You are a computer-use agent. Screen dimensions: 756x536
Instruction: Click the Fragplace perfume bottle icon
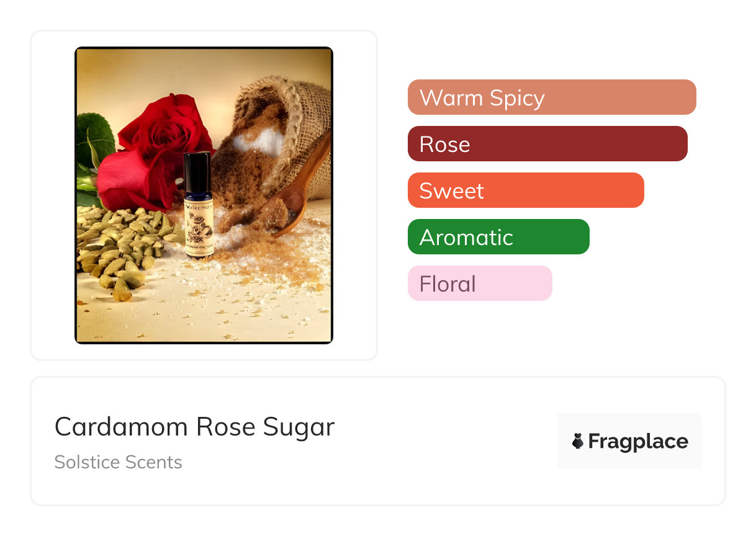[578, 441]
